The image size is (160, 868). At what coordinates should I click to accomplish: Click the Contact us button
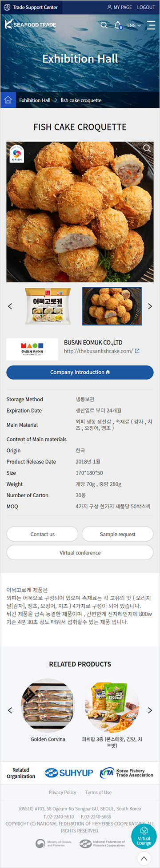click(x=42, y=534)
